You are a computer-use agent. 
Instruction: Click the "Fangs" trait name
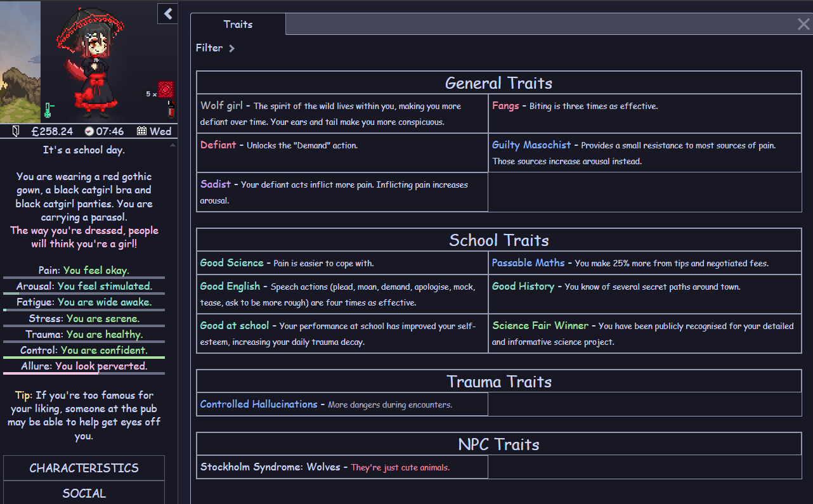[505, 106]
